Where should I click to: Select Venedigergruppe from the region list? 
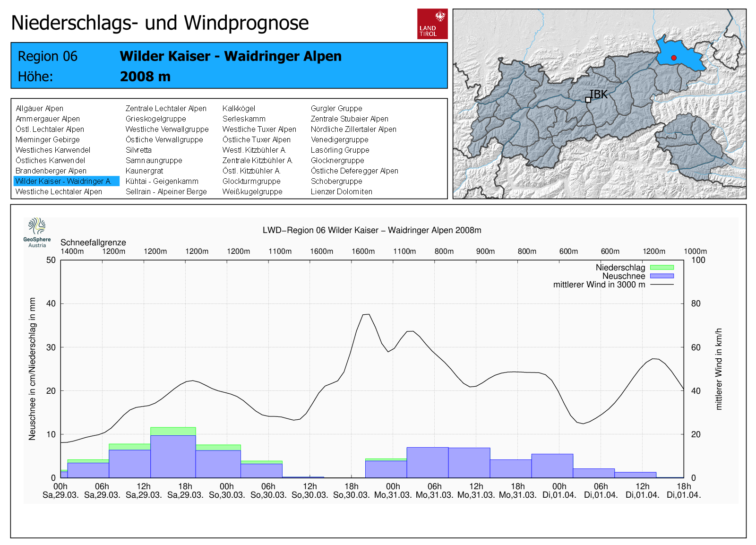[339, 139]
